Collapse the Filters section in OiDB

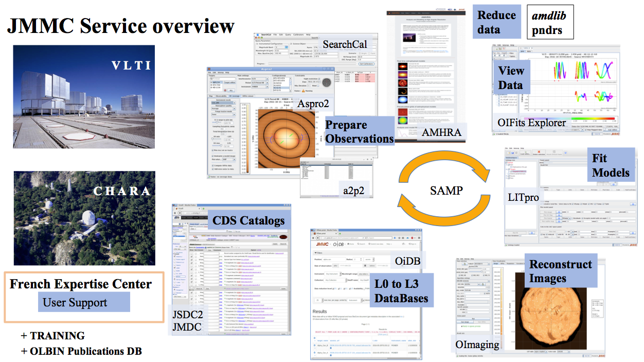[x=318, y=253]
